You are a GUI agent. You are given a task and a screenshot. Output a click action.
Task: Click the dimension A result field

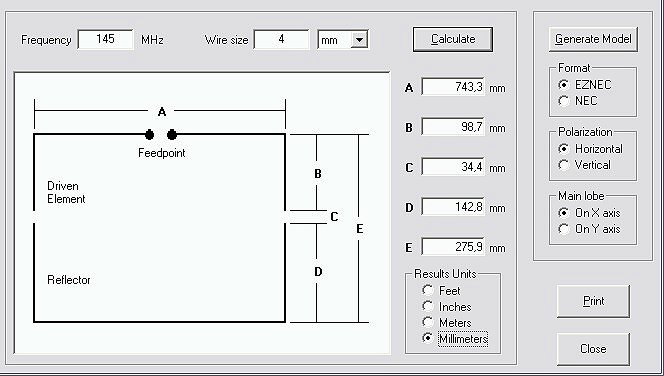coord(453,87)
